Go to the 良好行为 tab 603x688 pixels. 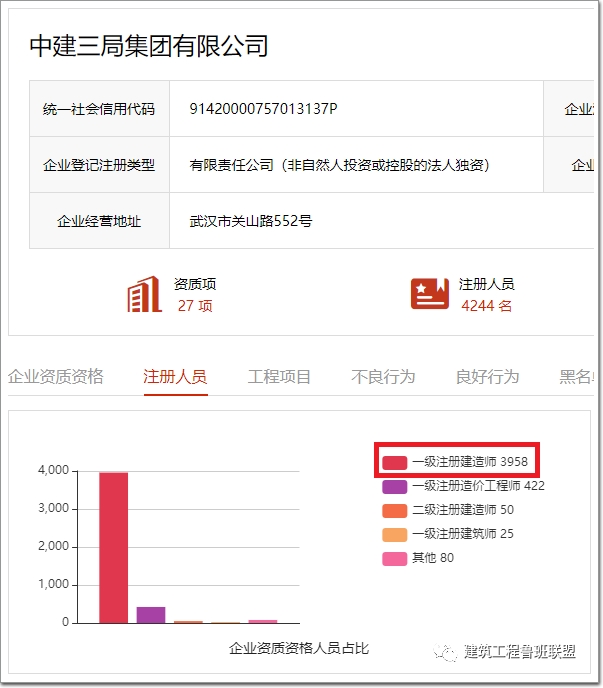click(487, 376)
